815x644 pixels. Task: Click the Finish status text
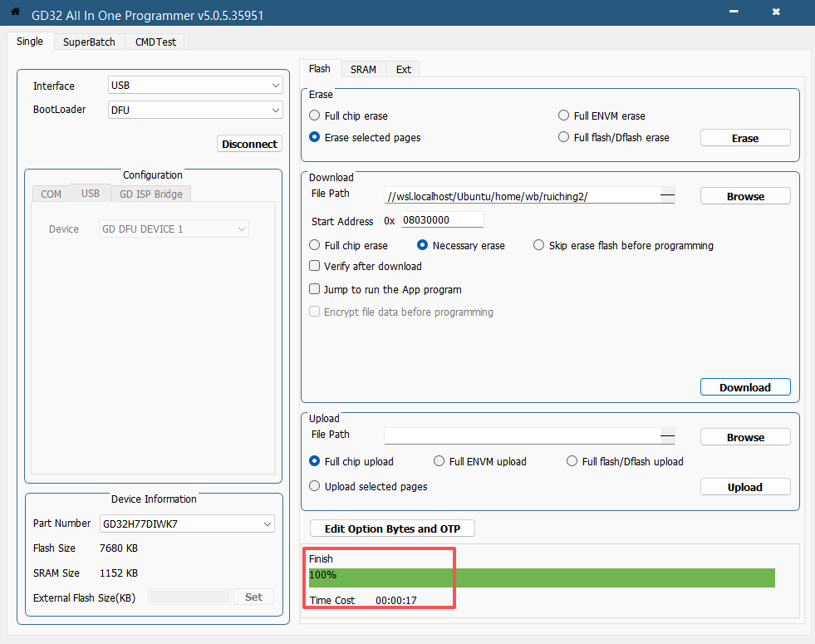point(321,558)
